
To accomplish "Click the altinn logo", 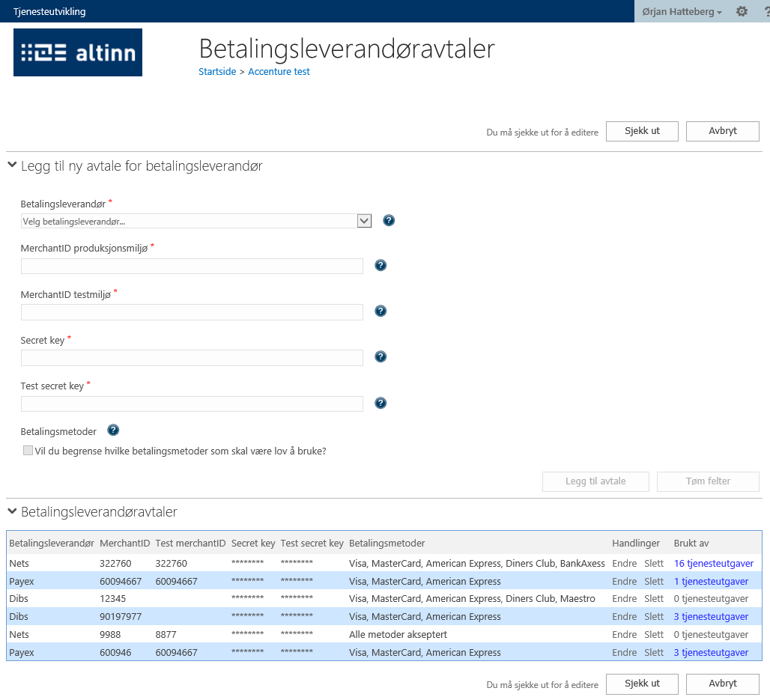I will click(78, 52).
